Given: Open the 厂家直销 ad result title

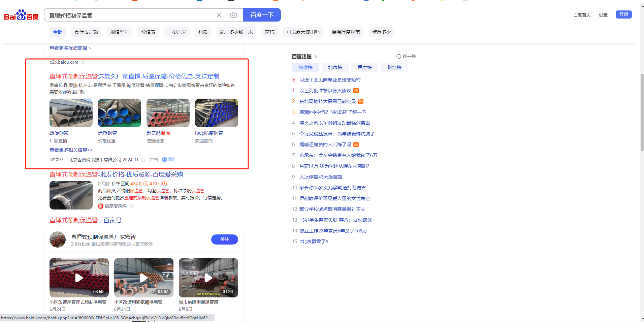Looking at the screenshot, I should coord(134,76).
